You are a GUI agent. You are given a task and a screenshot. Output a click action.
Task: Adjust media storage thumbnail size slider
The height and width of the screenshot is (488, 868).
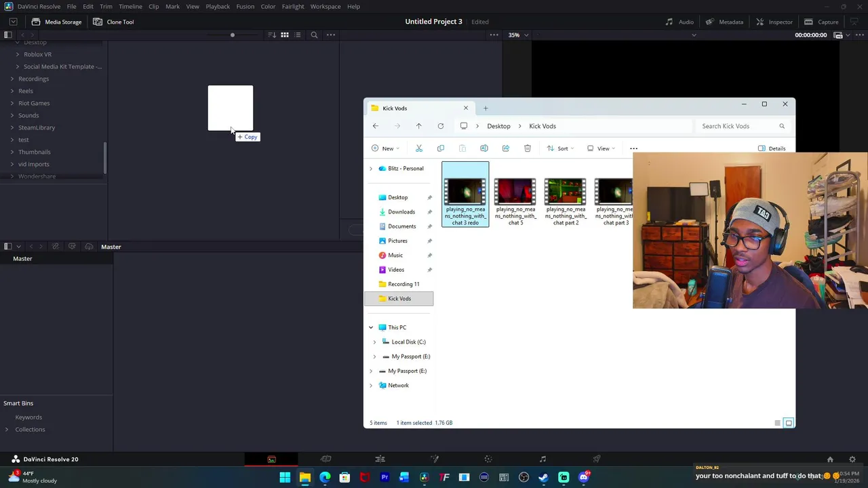(233, 35)
